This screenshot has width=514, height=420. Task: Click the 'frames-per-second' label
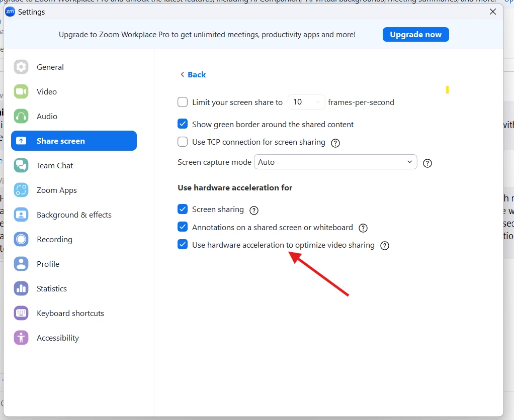(x=361, y=102)
